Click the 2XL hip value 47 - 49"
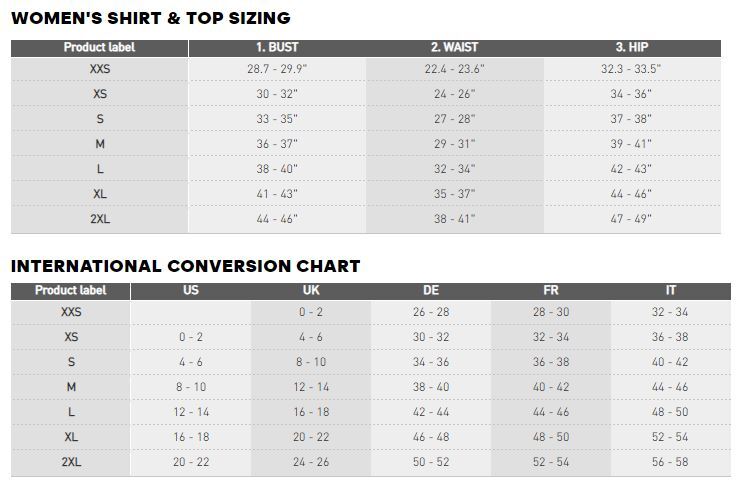744x488 pixels. tap(631, 219)
